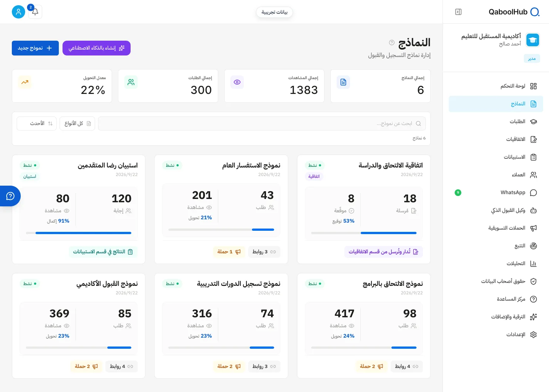549x392 pixels.
Task: Open الاستبيانات in the sidebar
Action: click(x=496, y=157)
